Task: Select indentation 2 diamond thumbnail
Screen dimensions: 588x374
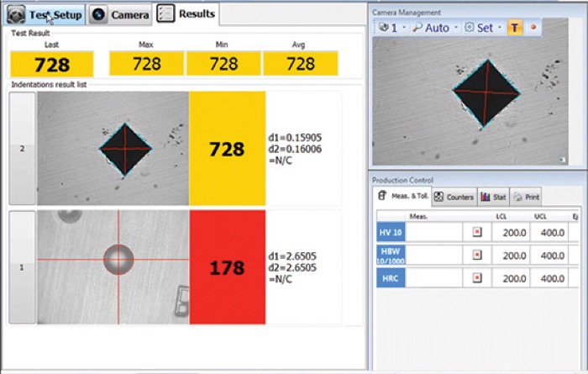Action: click(x=113, y=149)
